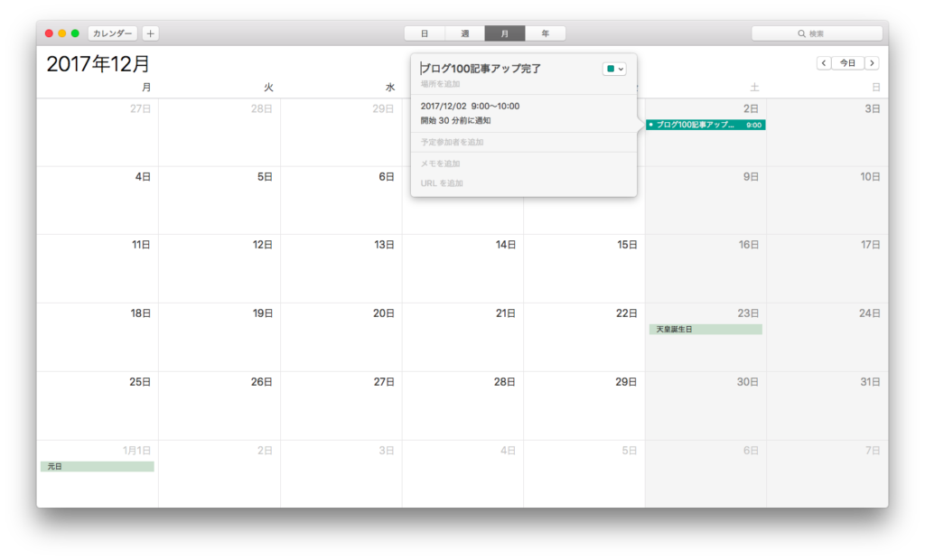This screenshot has height=560, width=925.
Task: Click the 4日 day cell
Action: (98, 201)
